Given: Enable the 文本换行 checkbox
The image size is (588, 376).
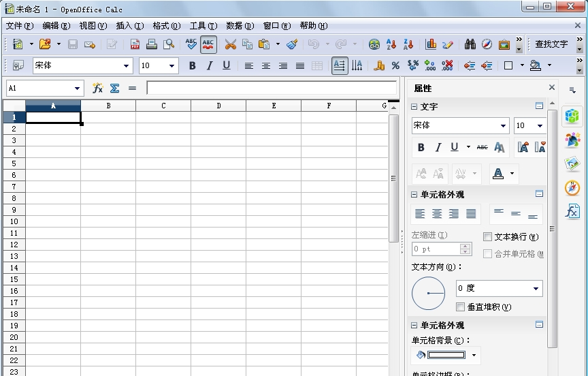Looking at the screenshot, I should 487,237.
